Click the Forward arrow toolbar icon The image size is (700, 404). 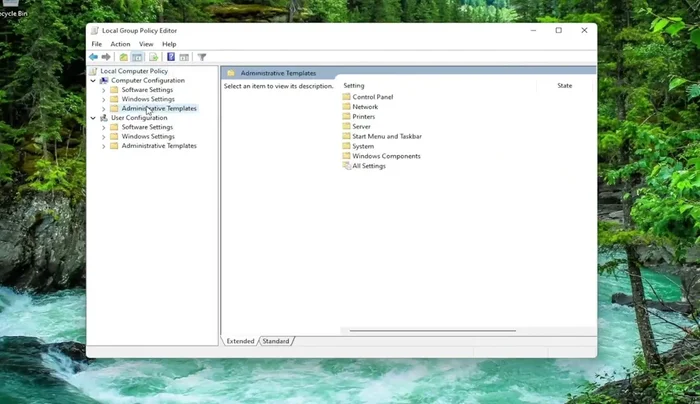pos(106,58)
